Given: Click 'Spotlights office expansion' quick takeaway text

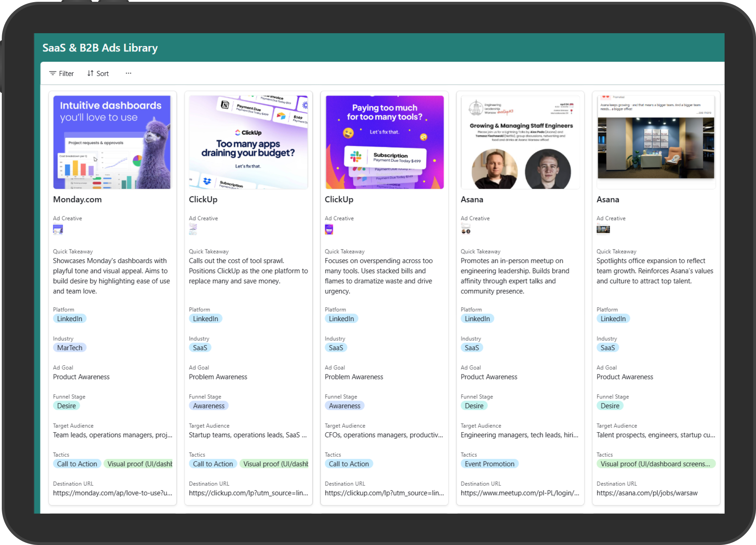Looking at the screenshot, I should point(655,271).
